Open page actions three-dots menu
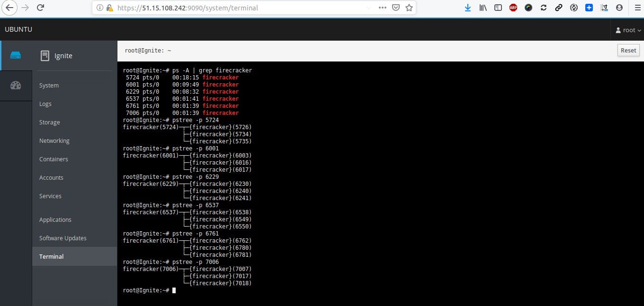 click(x=383, y=8)
